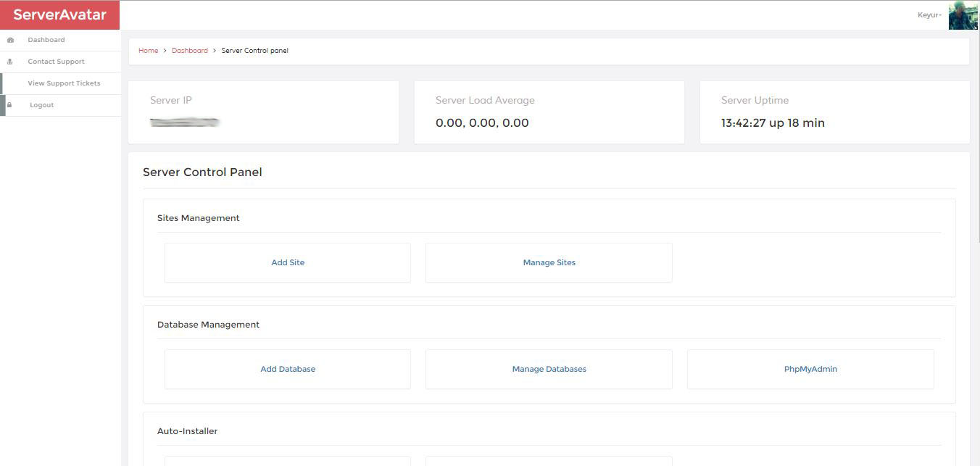Click the Server Uptime label

tap(755, 101)
